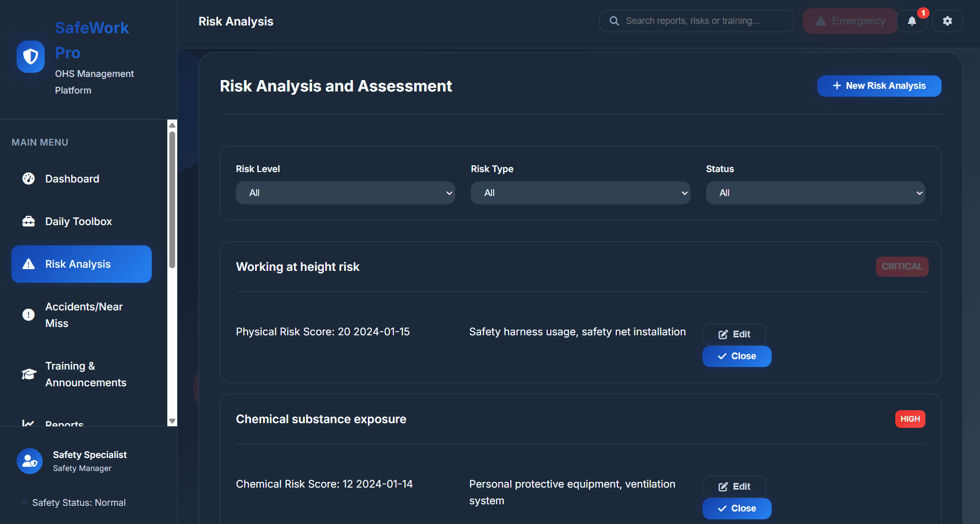Click the SafeWork Pro shield logo

[x=30, y=57]
